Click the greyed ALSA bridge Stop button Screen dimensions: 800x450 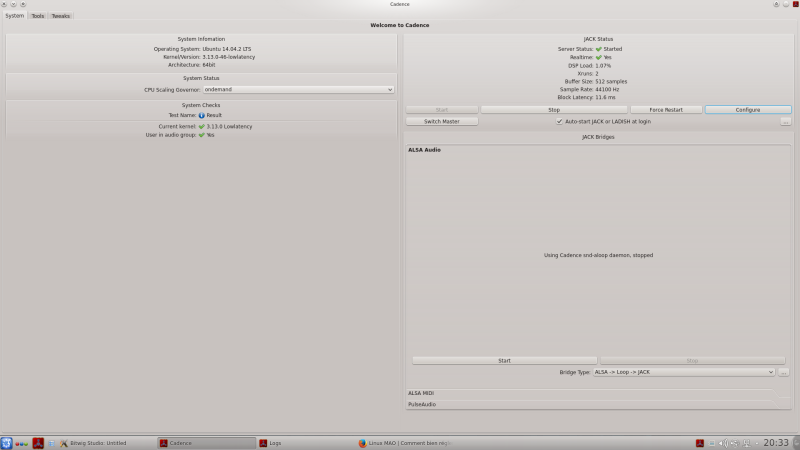coord(692,360)
